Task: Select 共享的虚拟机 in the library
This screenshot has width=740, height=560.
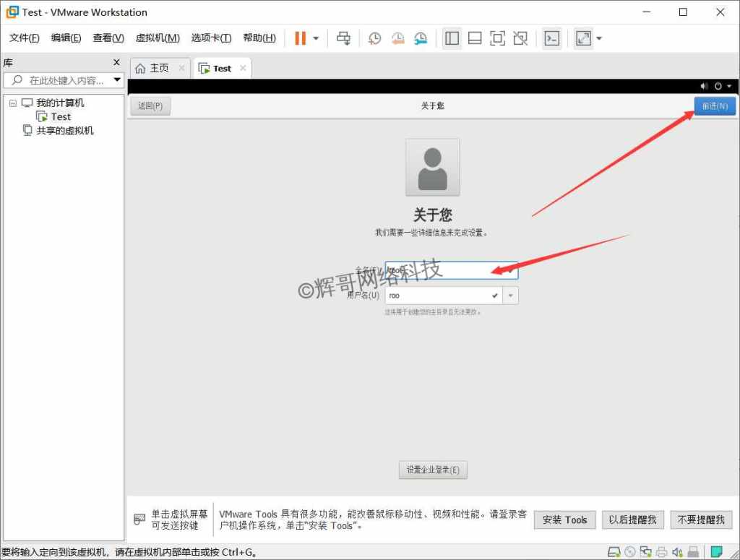Action: pyautogui.click(x=64, y=131)
